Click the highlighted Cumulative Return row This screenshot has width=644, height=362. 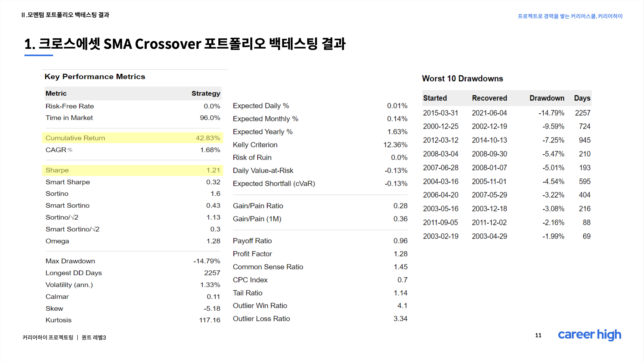point(133,138)
